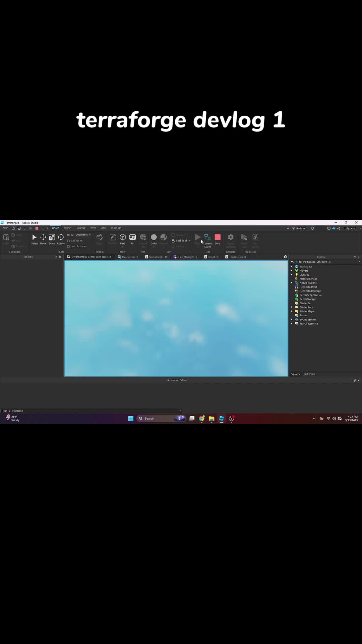Expand the SoundService node

click(x=291, y=320)
